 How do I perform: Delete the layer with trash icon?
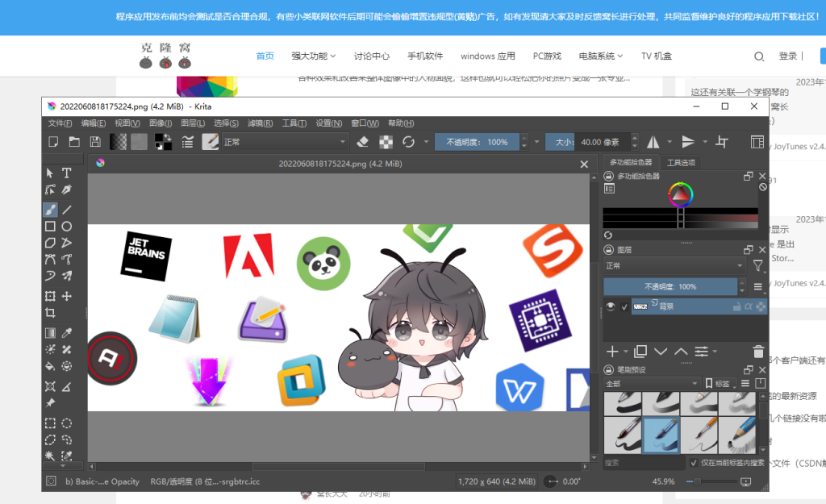click(758, 352)
